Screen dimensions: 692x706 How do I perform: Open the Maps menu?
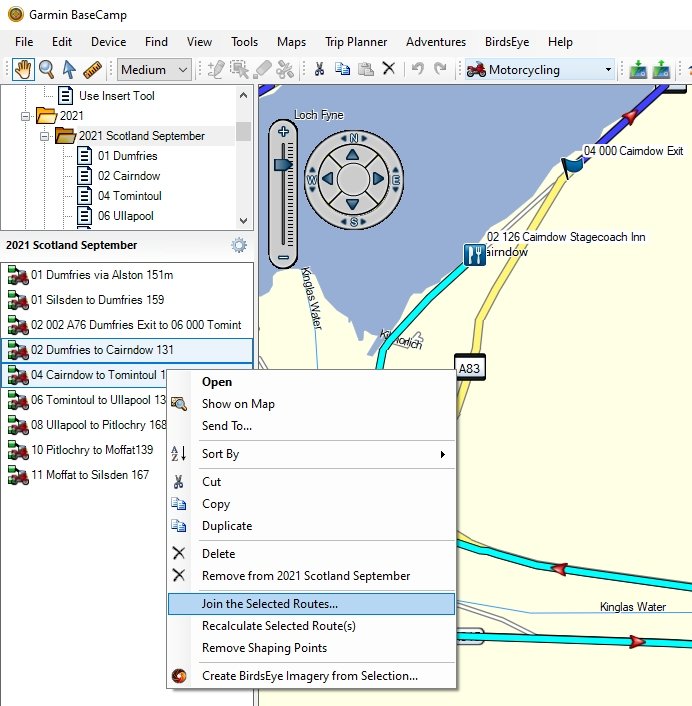click(x=291, y=42)
